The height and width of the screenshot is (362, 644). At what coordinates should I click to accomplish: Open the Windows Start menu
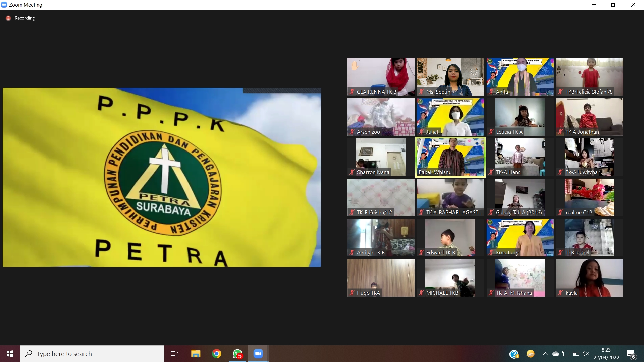tap(10, 354)
